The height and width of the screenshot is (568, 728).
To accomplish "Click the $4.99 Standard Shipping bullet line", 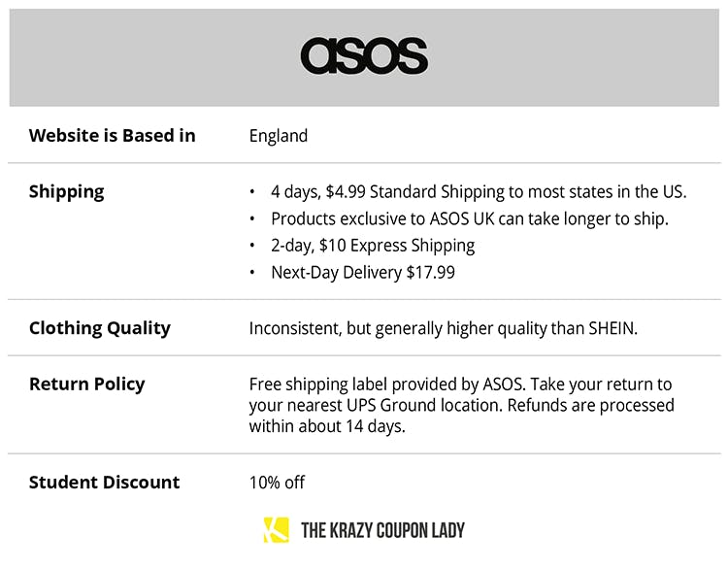I will (x=479, y=191).
